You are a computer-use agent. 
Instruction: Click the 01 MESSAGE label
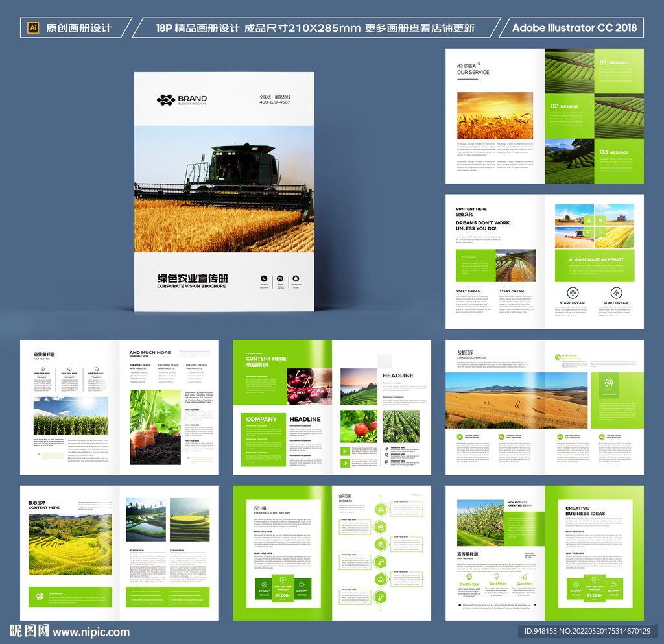click(x=613, y=63)
